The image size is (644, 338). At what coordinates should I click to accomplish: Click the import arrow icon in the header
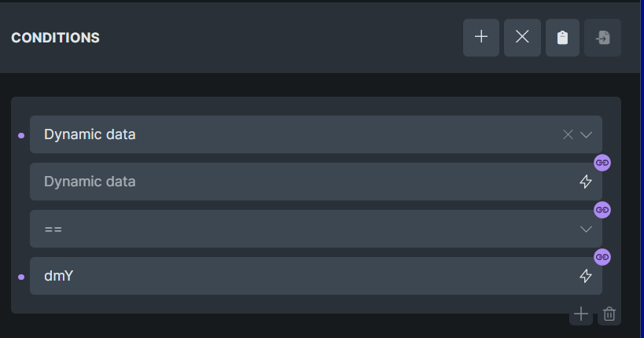click(602, 38)
